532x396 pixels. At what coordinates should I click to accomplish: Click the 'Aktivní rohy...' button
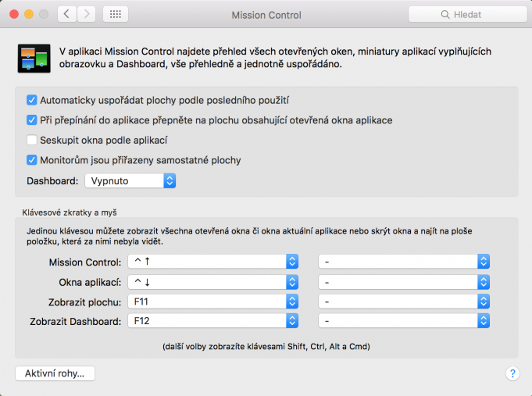pos(55,373)
